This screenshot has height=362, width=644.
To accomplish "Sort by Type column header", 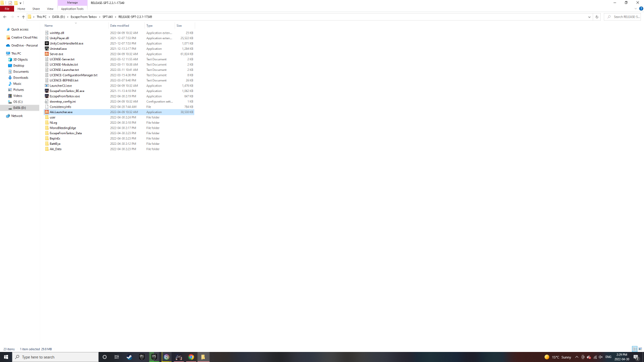I will click(x=159, y=26).
